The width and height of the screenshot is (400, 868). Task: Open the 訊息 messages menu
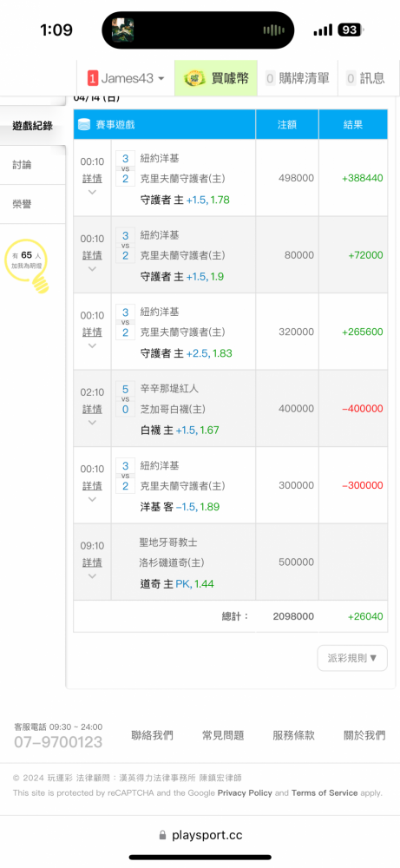pos(368,79)
